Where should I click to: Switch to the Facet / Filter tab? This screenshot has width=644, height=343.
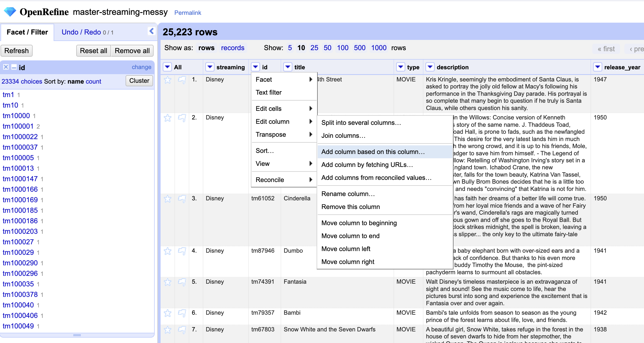(27, 32)
